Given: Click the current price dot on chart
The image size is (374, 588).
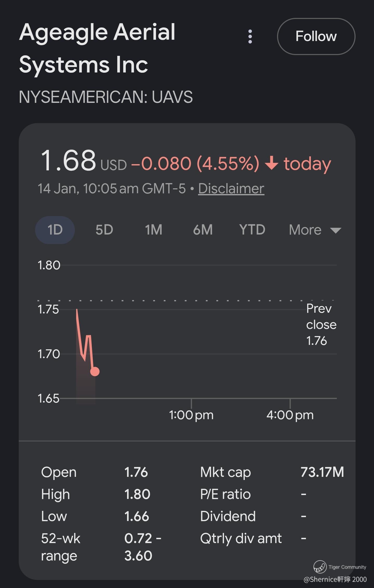Looking at the screenshot, I should point(95,371).
